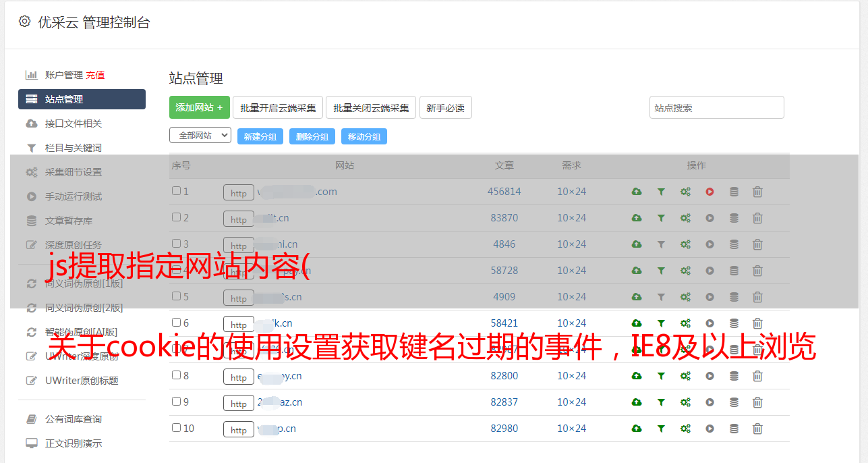Screen dimensions: 868x463
Task: Click the 新建分组 button
Action: (260, 136)
